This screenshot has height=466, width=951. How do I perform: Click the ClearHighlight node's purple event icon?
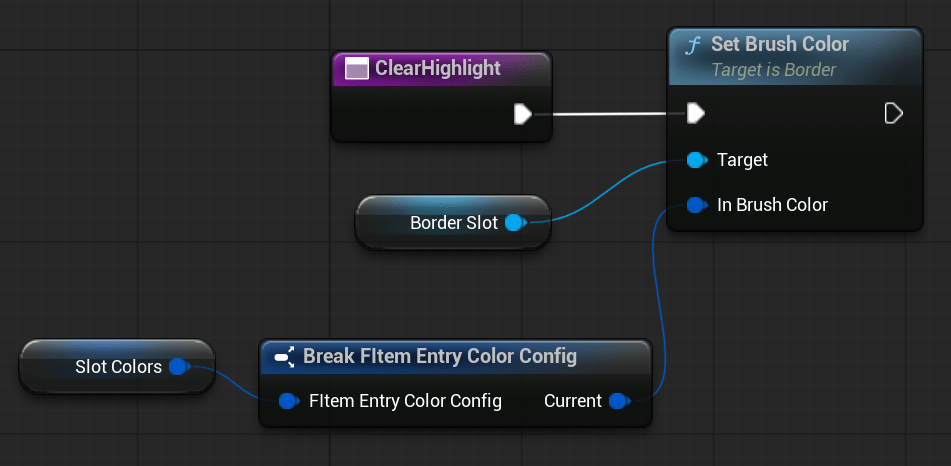click(x=356, y=69)
